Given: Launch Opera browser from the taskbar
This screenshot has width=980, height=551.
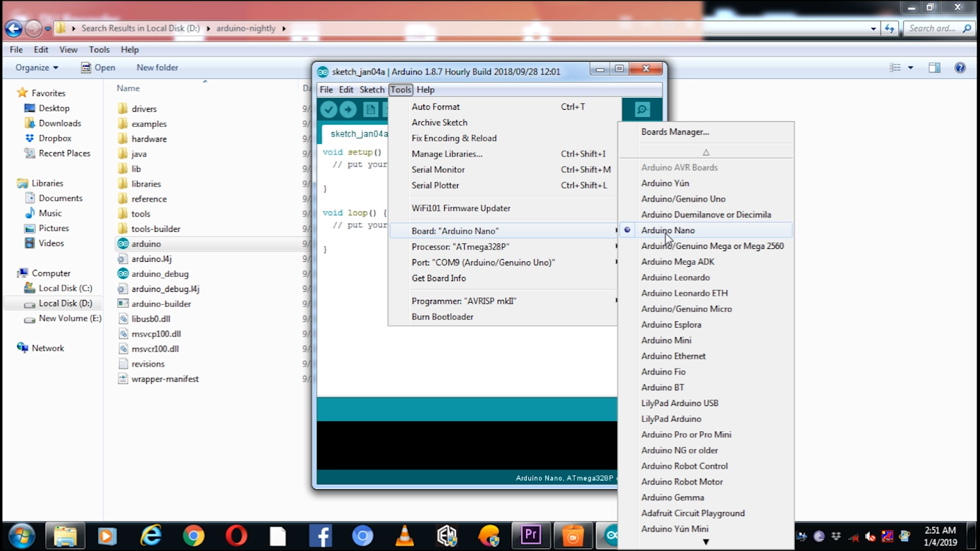Looking at the screenshot, I should [x=236, y=535].
